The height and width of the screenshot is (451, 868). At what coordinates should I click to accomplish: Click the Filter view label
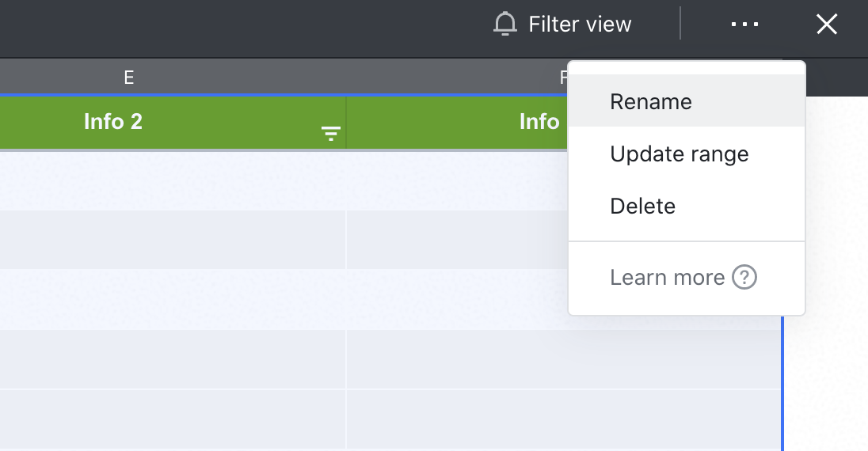pyautogui.click(x=580, y=25)
